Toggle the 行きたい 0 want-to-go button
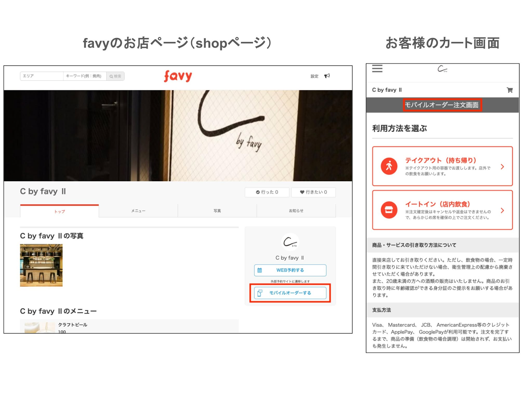532x399 pixels. pos(314,192)
